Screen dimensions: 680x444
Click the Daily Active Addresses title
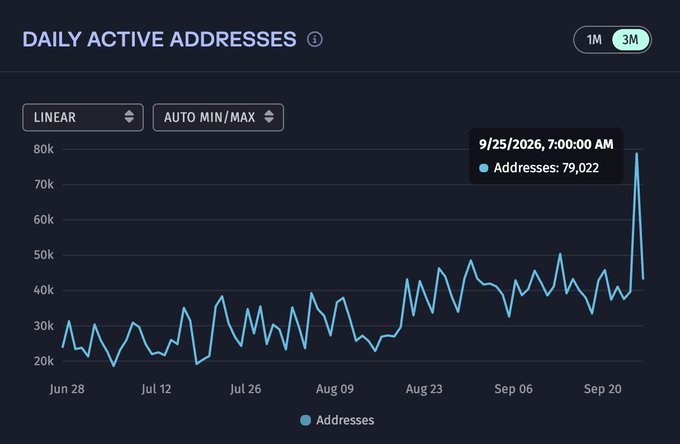(x=159, y=39)
